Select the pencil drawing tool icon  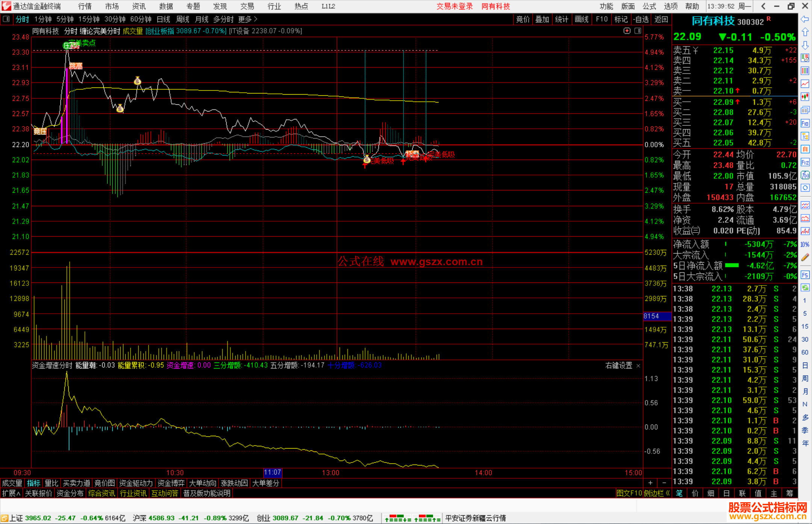(x=805, y=257)
